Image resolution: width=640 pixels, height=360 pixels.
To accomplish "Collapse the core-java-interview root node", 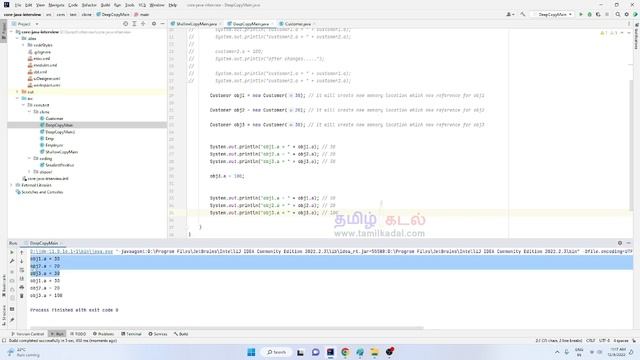I will click(12, 32).
